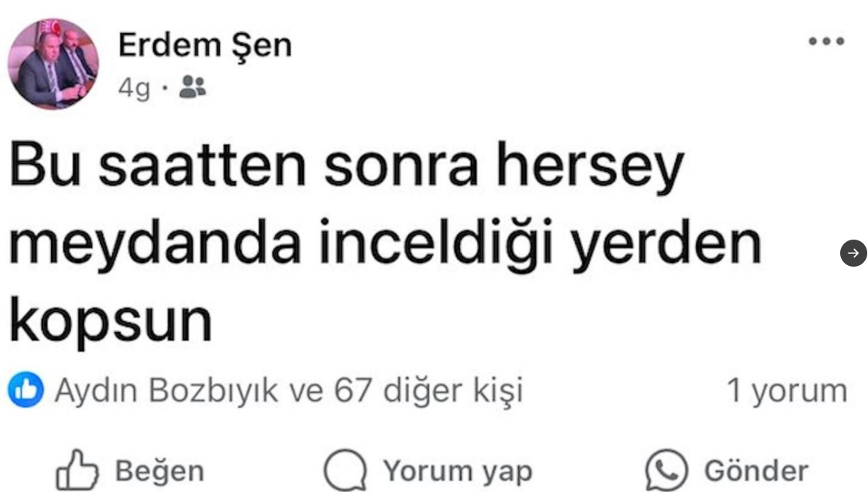
Task: Show the 67 diğer kişi likers list
Action: (x=429, y=391)
